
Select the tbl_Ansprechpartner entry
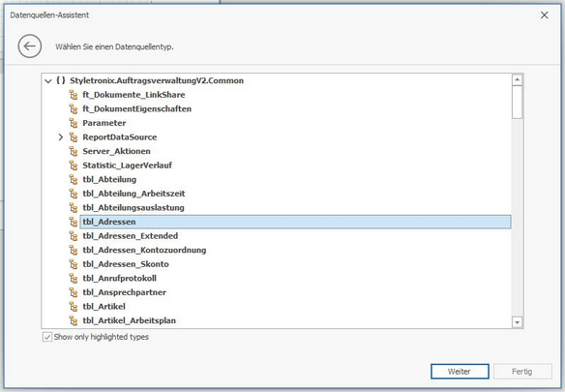coord(124,292)
